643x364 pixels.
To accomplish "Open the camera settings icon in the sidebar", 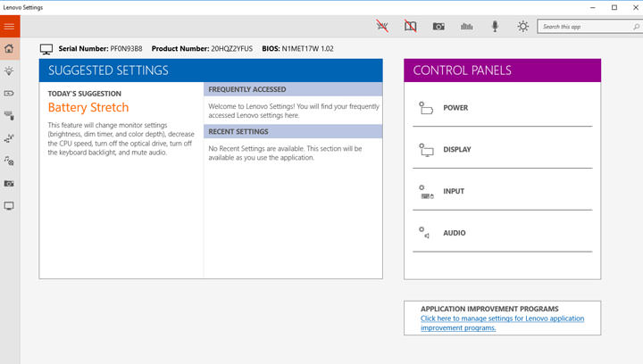I will tap(9, 183).
